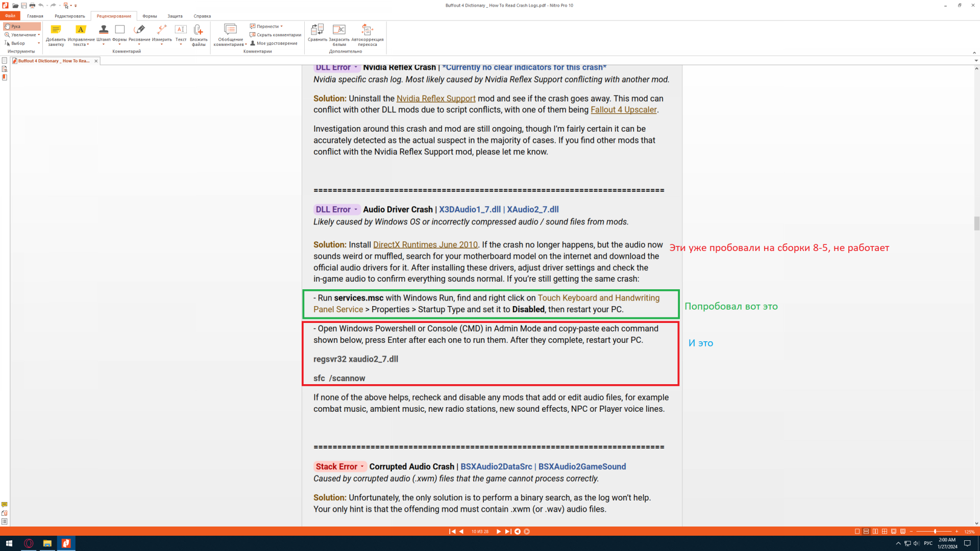Click the Add Note (Добавить заметку) icon

56,30
